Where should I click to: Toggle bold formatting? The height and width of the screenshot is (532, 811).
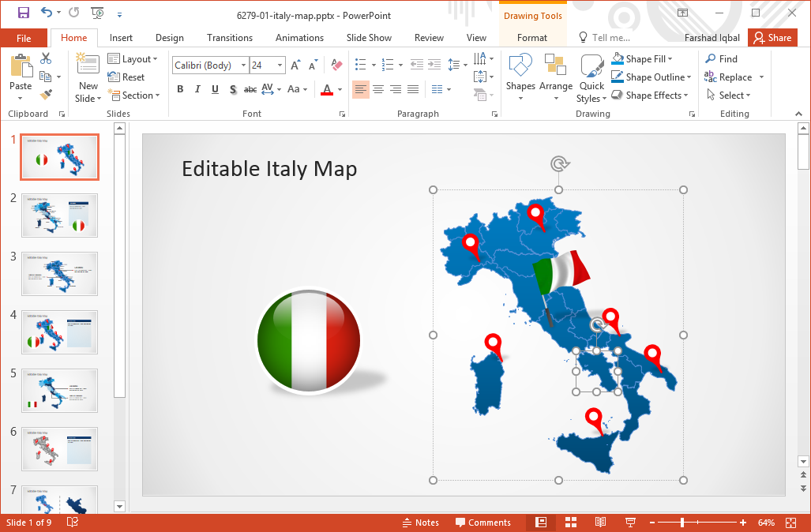179,89
